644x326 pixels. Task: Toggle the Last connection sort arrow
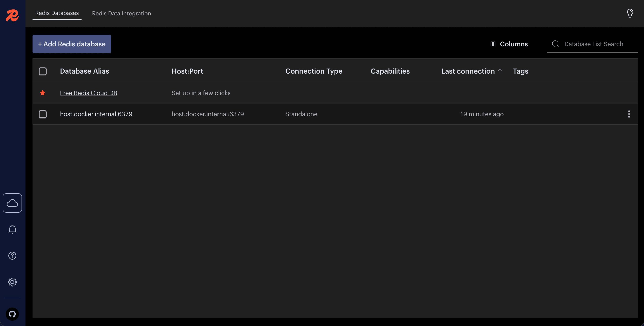pos(500,71)
